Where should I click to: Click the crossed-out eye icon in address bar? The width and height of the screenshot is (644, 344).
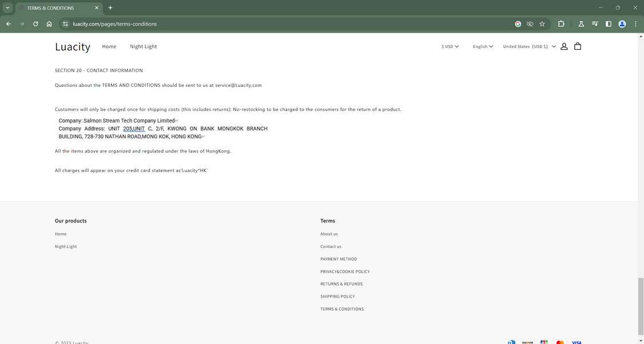tap(530, 24)
